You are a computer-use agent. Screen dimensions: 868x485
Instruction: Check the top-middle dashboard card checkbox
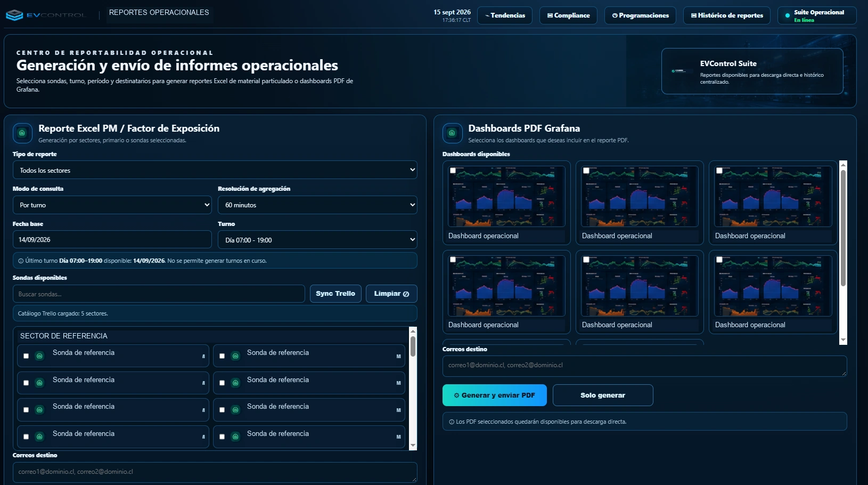coord(586,171)
